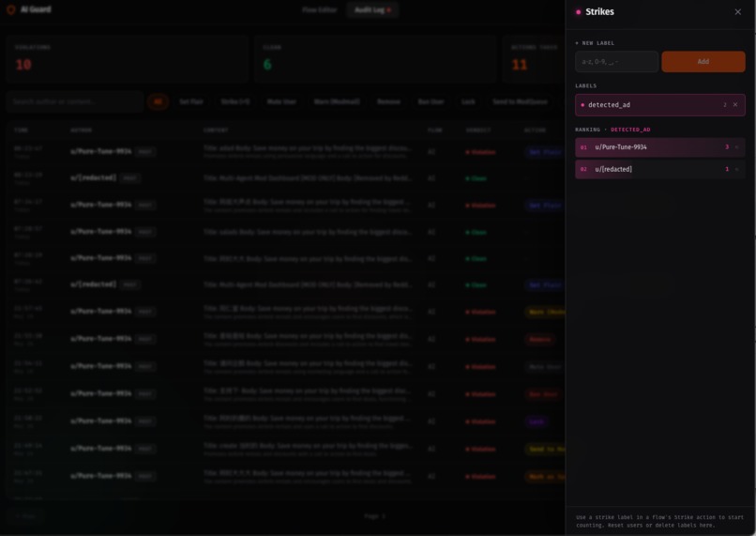
Task: Filter audit log by Set Flair
Action: pos(191,101)
